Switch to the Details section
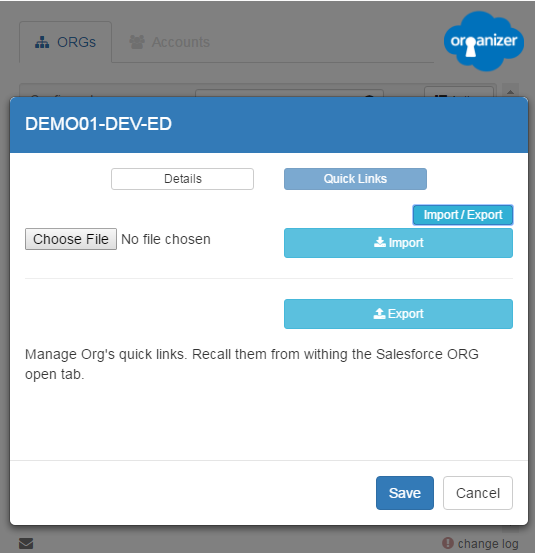Viewport: 535px width, 553px height. click(x=182, y=179)
